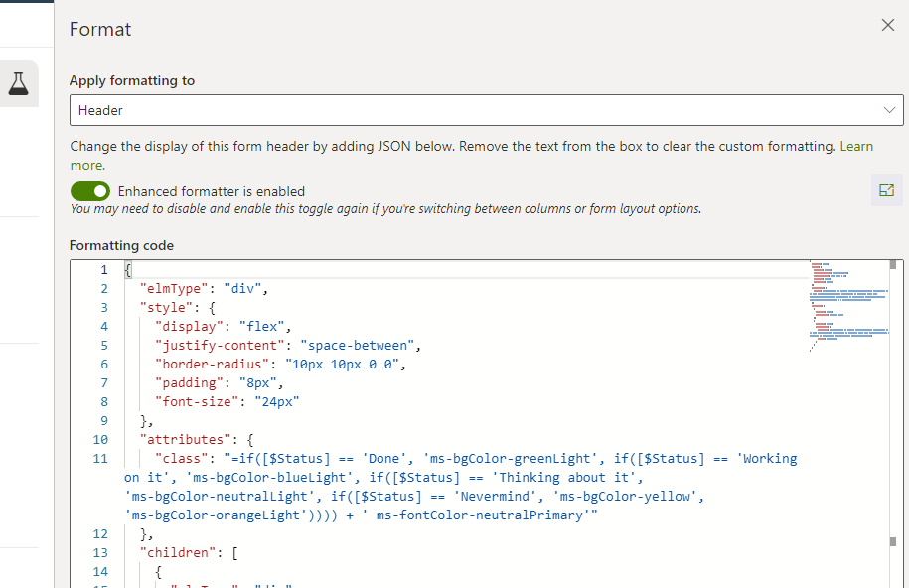Viewport: 909px width, 588px height.
Task: Click the Format panel title
Action: pos(100,29)
